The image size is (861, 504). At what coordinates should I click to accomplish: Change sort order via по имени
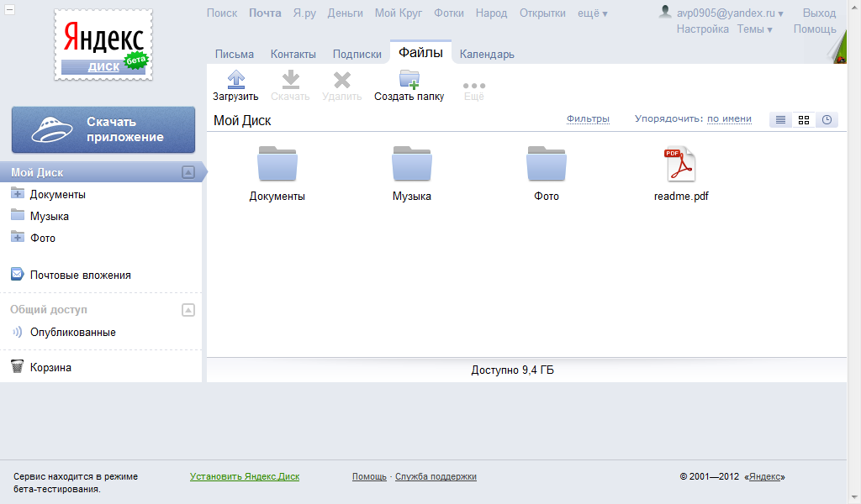[729, 119]
